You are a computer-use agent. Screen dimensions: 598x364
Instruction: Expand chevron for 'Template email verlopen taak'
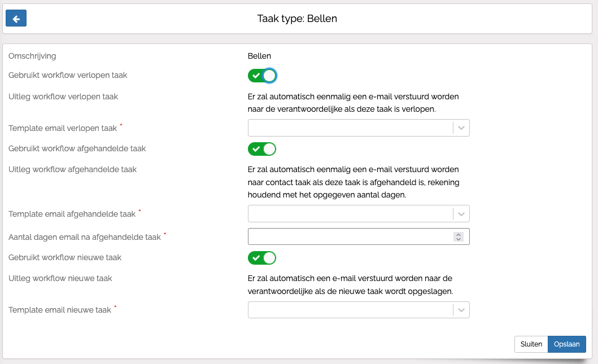(461, 128)
